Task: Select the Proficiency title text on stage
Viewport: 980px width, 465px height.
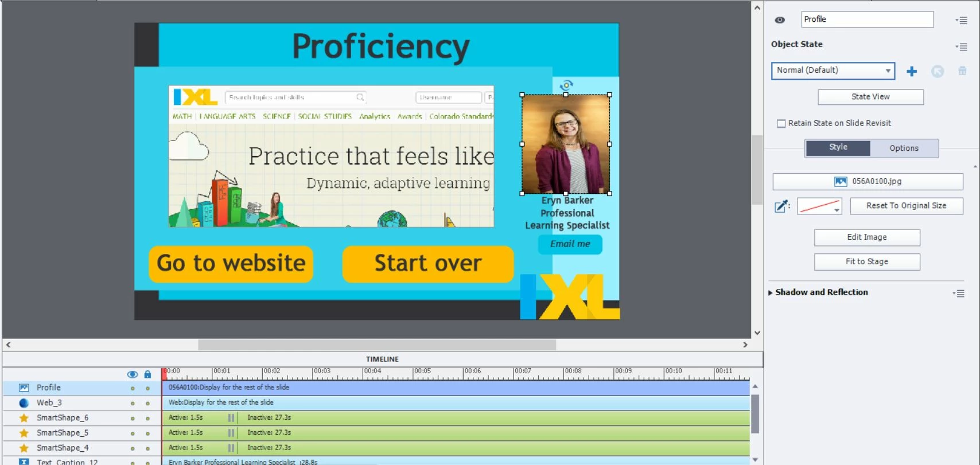Action: tap(381, 46)
